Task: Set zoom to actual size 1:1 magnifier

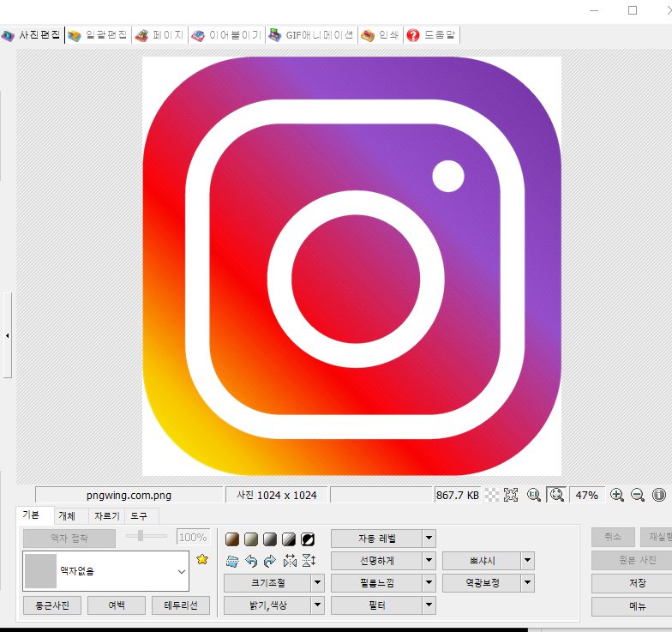Action: click(x=533, y=495)
